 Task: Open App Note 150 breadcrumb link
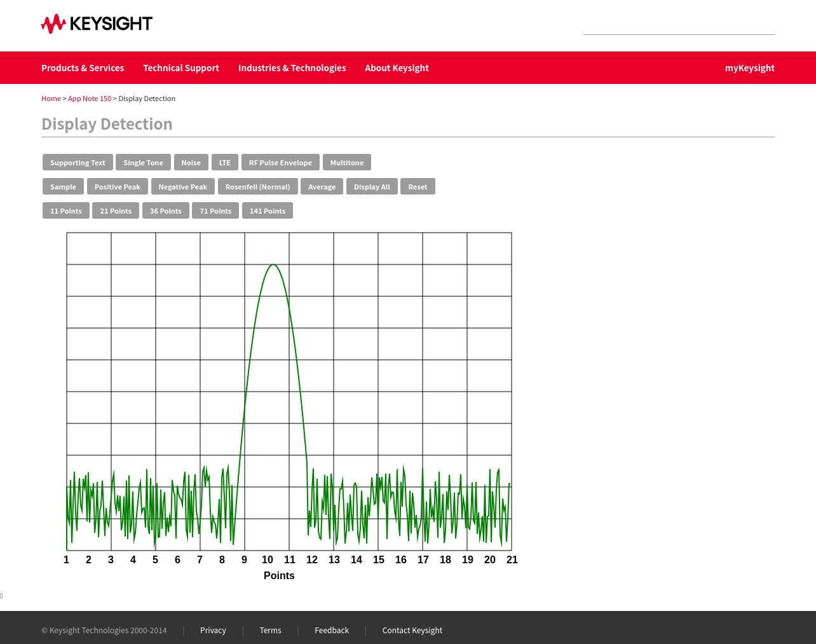point(90,99)
